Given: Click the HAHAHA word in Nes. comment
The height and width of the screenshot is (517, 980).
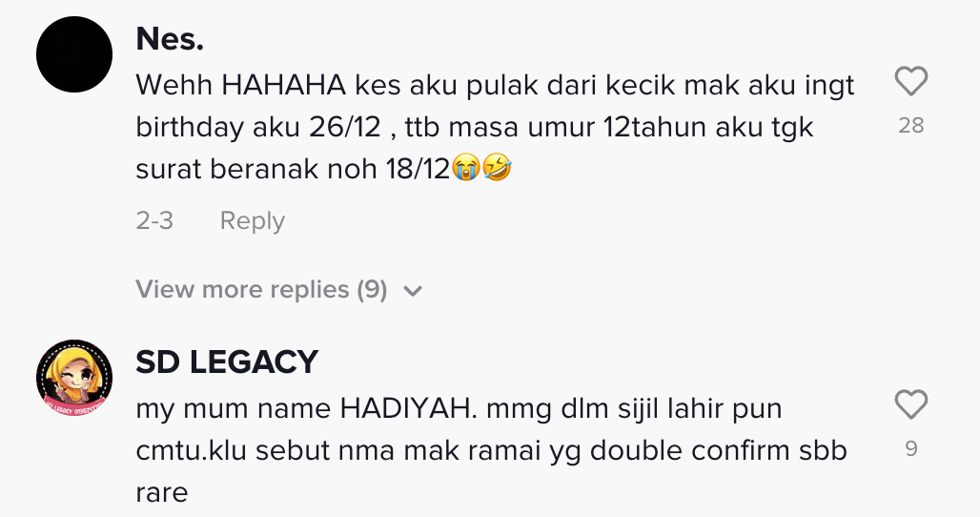Looking at the screenshot, I should tap(284, 85).
